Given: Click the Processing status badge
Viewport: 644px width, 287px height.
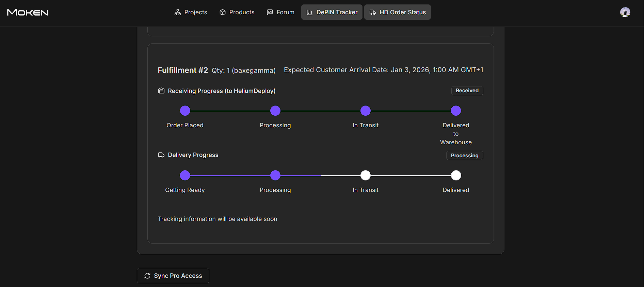Looking at the screenshot, I should click(x=465, y=156).
